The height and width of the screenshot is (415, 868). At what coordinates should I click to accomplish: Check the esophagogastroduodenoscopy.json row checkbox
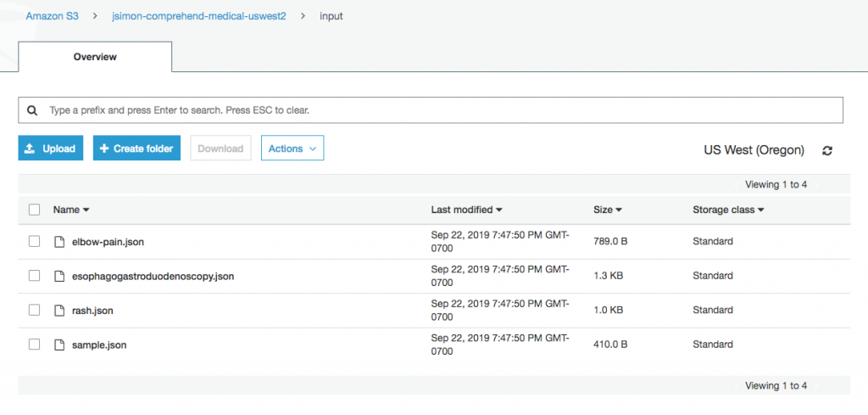34,275
